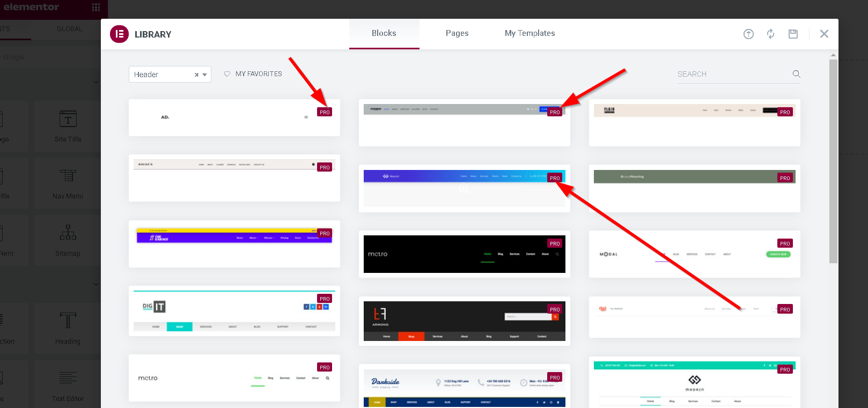Select the white metro header template

click(x=234, y=378)
